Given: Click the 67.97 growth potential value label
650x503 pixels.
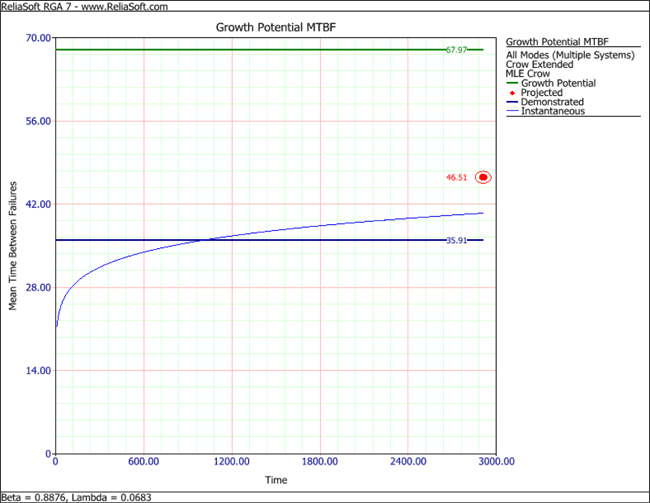Looking at the screenshot, I should [x=458, y=50].
